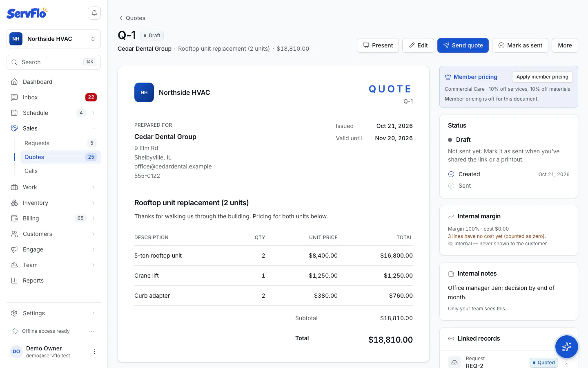Expand the Settings section chevron
The image size is (588, 368).
(x=94, y=313)
